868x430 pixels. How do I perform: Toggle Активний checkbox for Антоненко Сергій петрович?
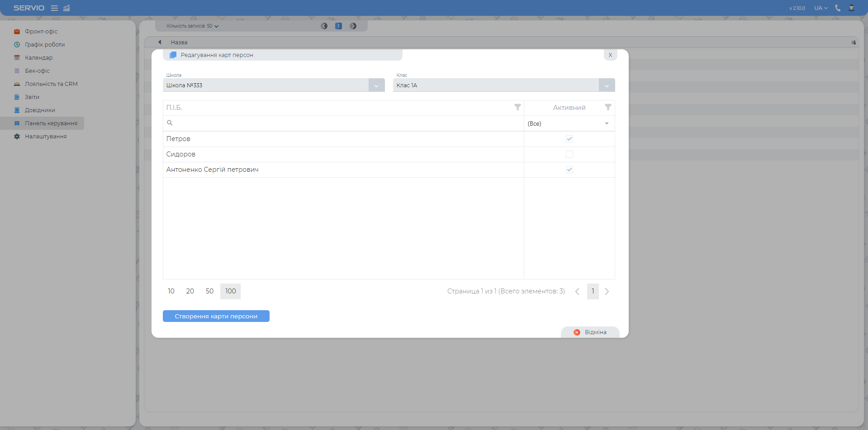tap(569, 170)
